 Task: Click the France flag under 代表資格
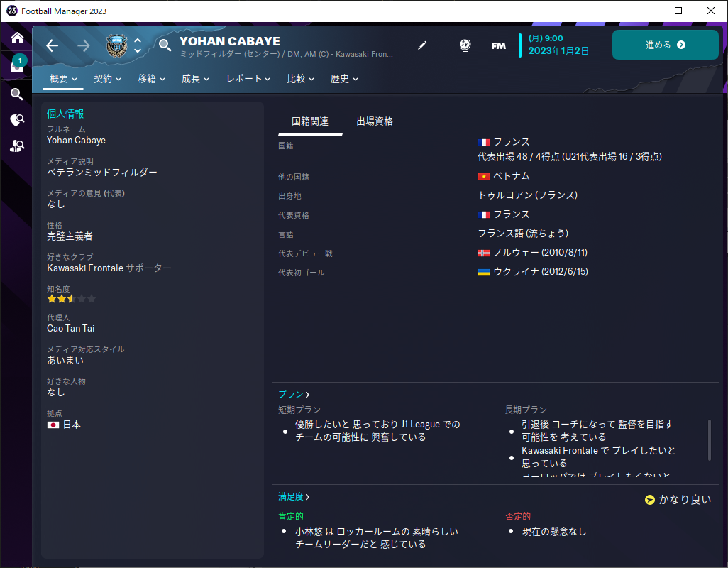click(x=484, y=214)
